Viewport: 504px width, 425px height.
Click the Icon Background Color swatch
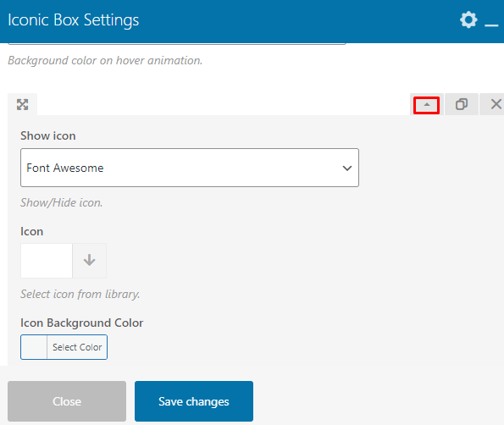pyautogui.click(x=34, y=347)
